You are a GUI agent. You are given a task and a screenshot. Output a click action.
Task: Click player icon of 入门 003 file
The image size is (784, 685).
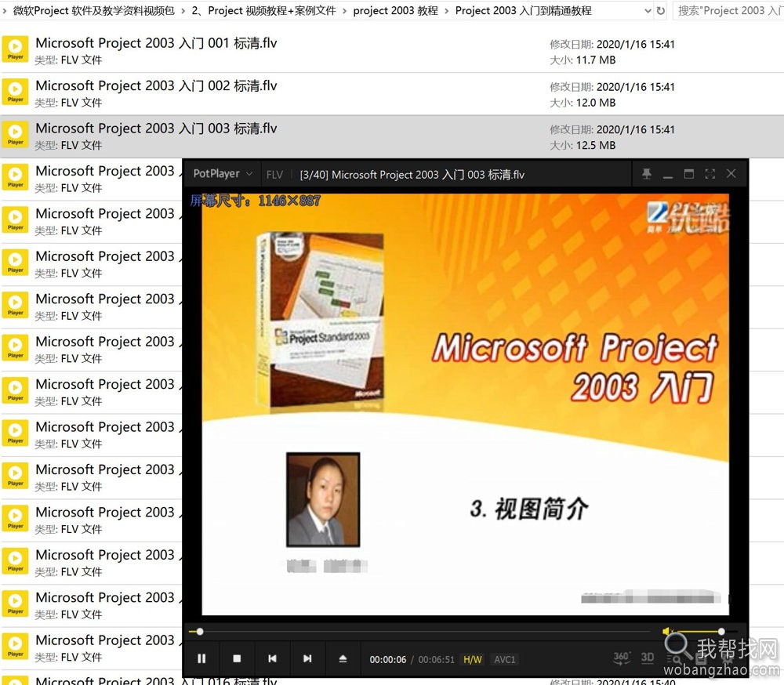pos(16,135)
